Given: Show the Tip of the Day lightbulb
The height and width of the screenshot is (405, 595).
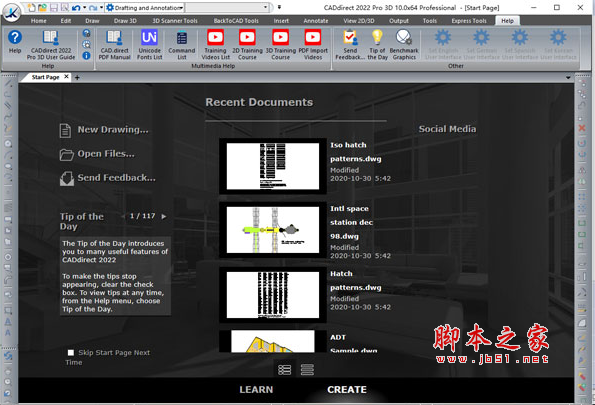Looking at the screenshot, I should point(377,44).
